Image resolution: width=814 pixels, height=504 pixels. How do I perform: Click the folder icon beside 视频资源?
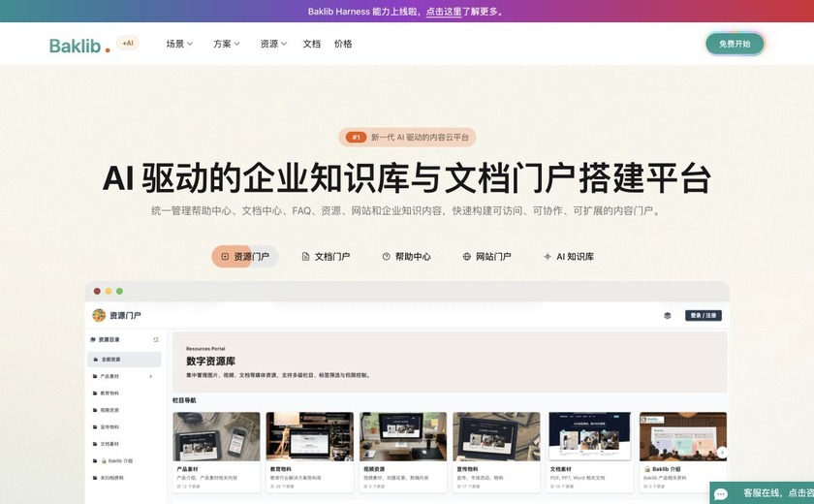pyautogui.click(x=95, y=410)
